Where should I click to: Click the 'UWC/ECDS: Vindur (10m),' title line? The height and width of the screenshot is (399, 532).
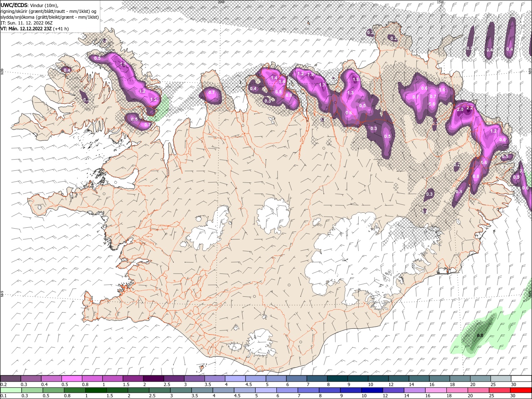tap(30, 5)
